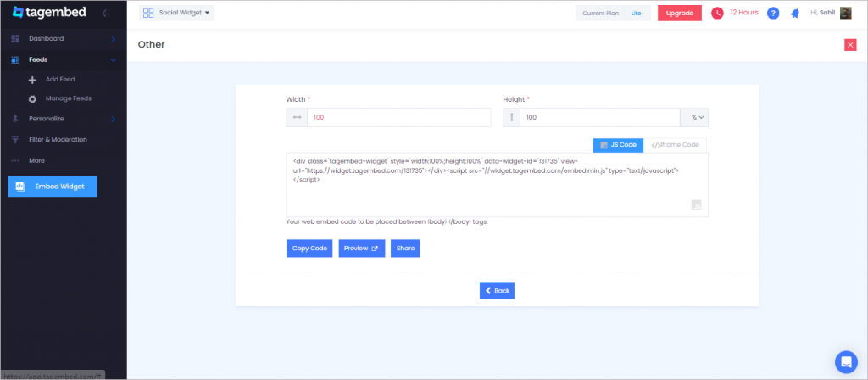Click the Width input field
This screenshot has width=868, height=380.
pyautogui.click(x=398, y=117)
